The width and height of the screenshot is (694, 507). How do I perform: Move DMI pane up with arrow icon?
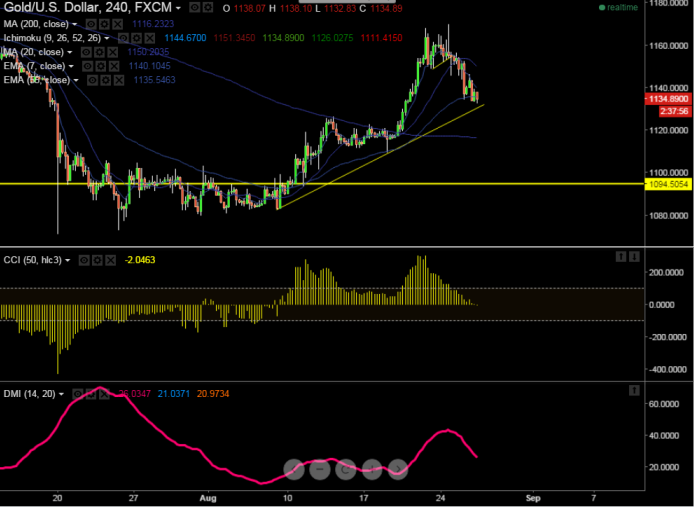tap(634, 390)
